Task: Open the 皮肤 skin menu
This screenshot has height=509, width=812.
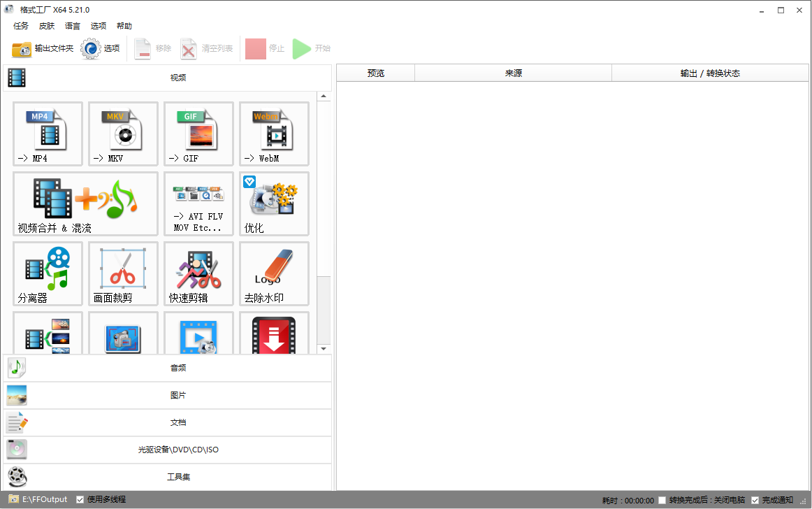Action: point(47,26)
